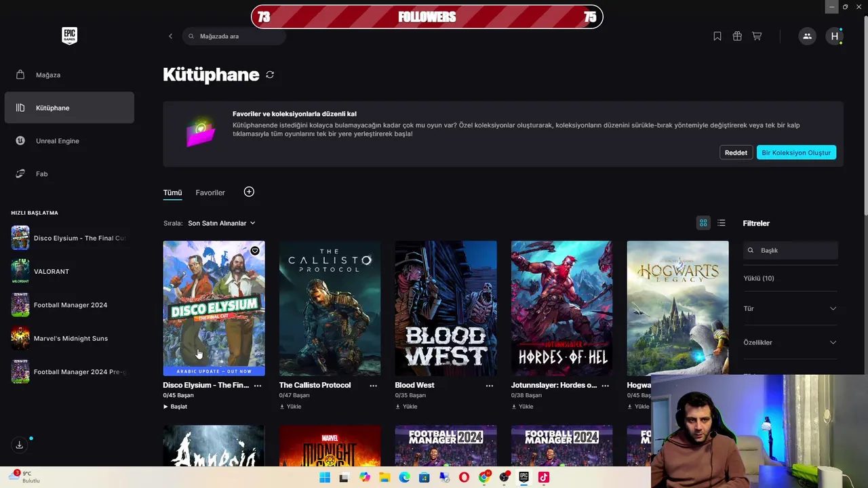Click the main window vertical scrollbar

[865, 115]
